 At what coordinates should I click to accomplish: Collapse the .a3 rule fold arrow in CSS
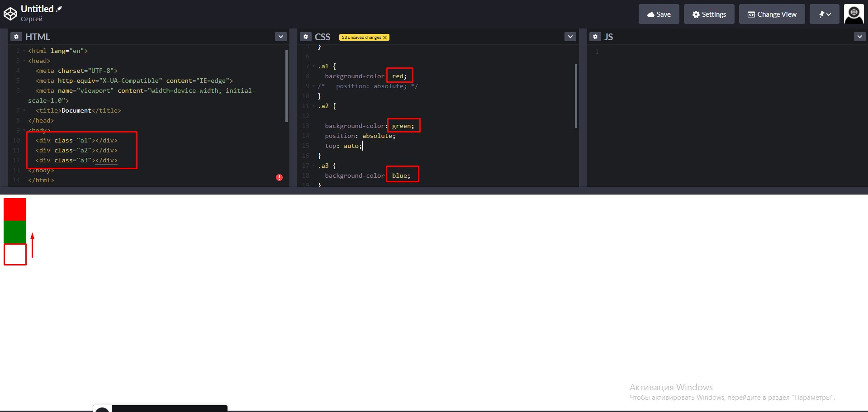click(313, 166)
